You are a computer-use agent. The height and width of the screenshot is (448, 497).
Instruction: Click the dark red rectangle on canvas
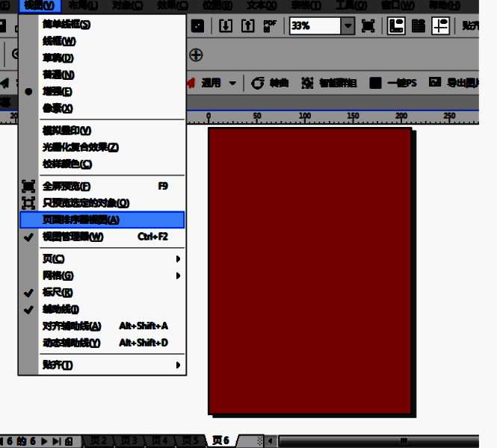tap(309, 269)
